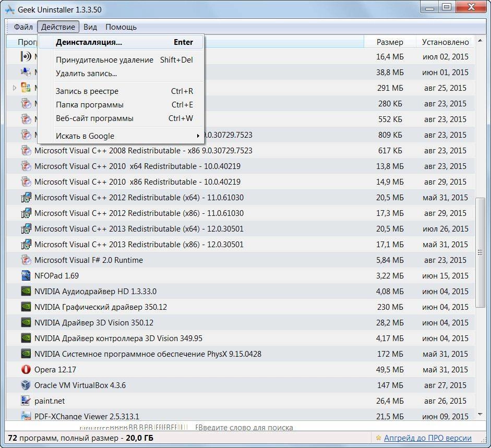Image resolution: width=491 pixels, height=448 pixels.
Task: Click the NVIDIA Аудиодрайвер HD icon
Action: coord(26,292)
